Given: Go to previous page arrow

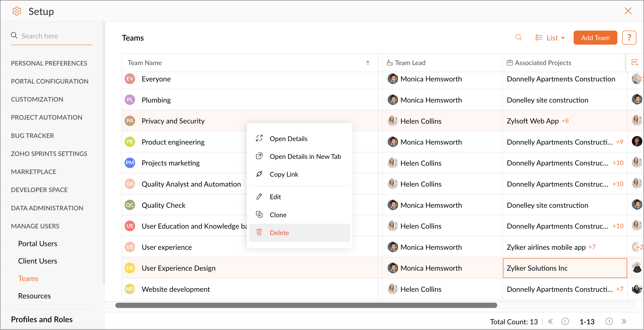Looking at the screenshot, I should click(x=565, y=321).
